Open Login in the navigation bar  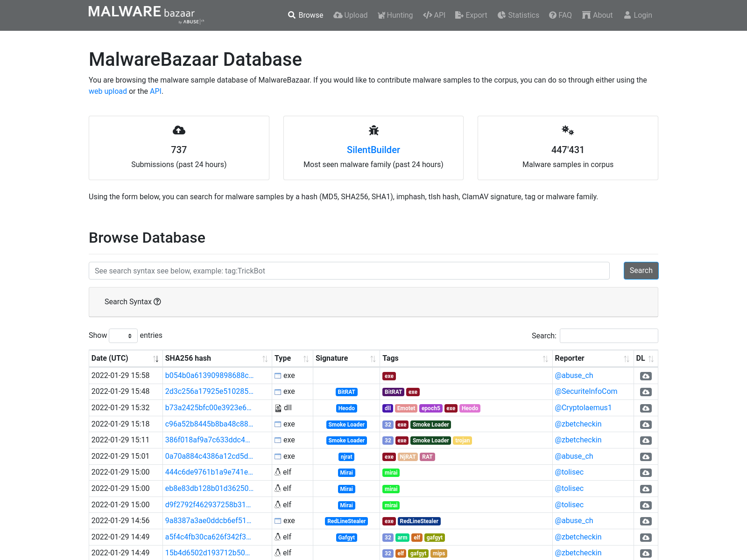pyautogui.click(x=638, y=15)
